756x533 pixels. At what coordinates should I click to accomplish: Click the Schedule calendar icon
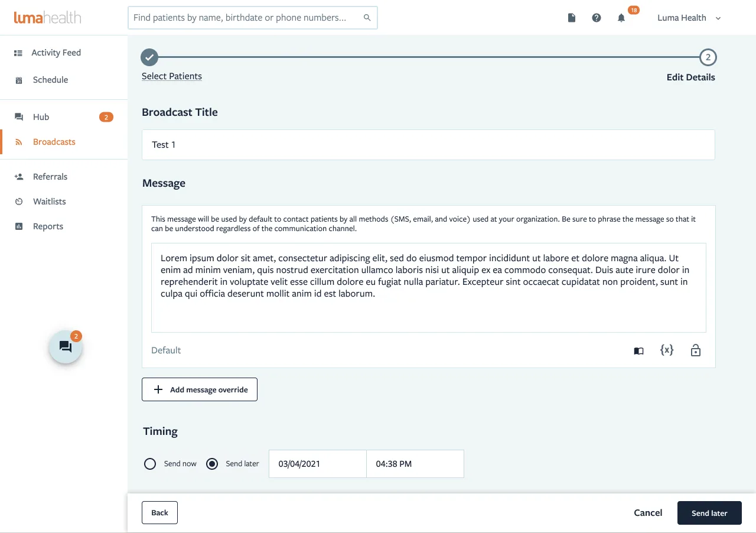(x=19, y=80)
